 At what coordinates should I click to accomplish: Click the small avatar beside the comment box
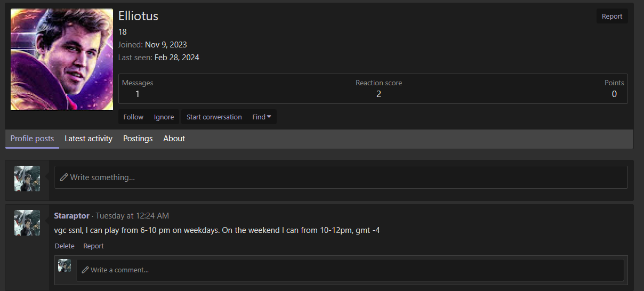pyautogui.click(x=65, y=265)
